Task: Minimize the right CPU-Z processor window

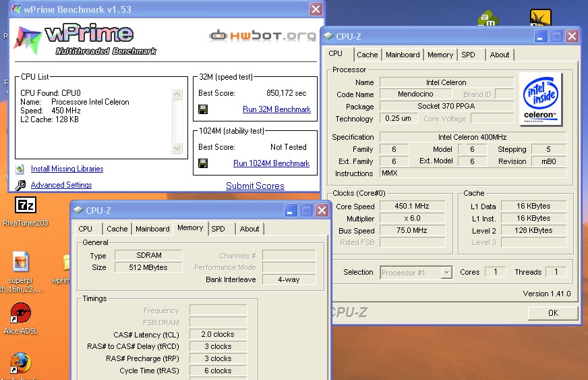Action: click(x=540, y=36)
